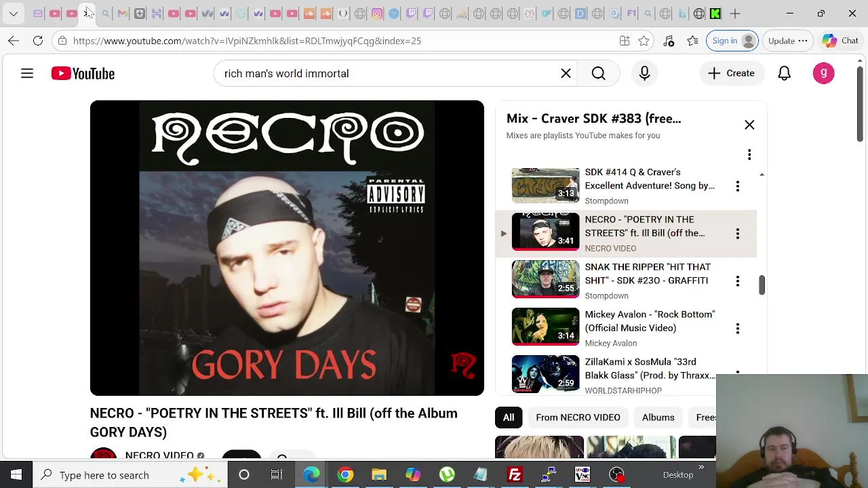Open Microsoft Edge from taskbar
The image size is (868, 488).
click(x=311, y=475)
